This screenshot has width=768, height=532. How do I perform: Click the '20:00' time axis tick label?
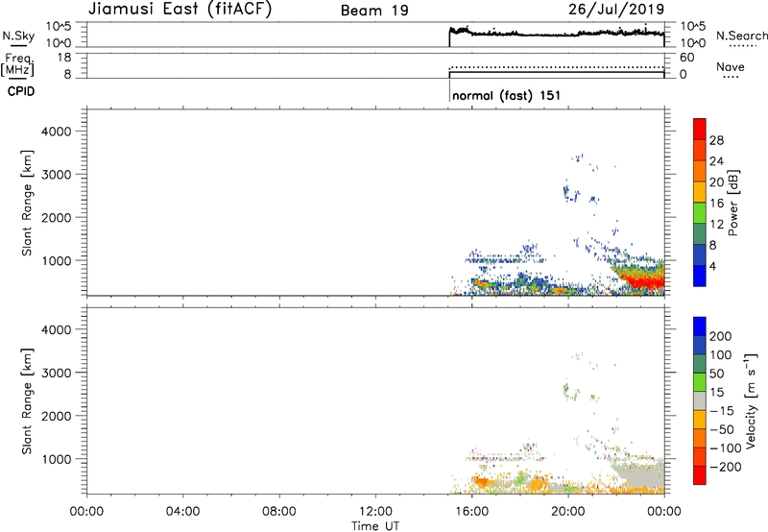568,512
